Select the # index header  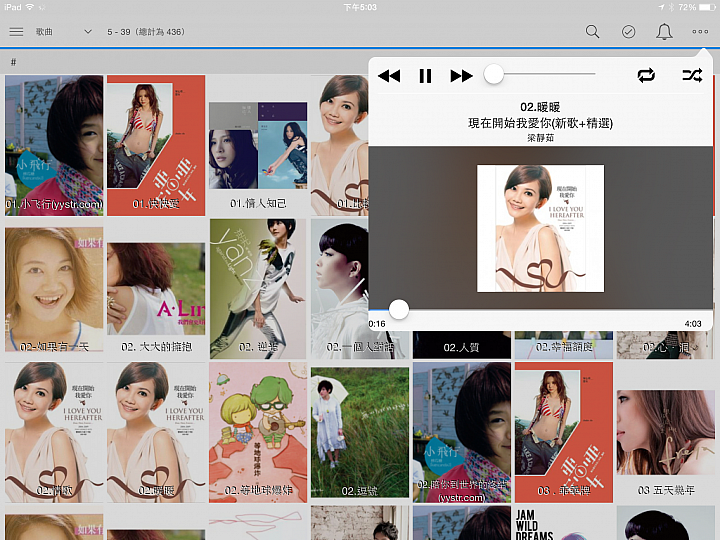[13, 62]
